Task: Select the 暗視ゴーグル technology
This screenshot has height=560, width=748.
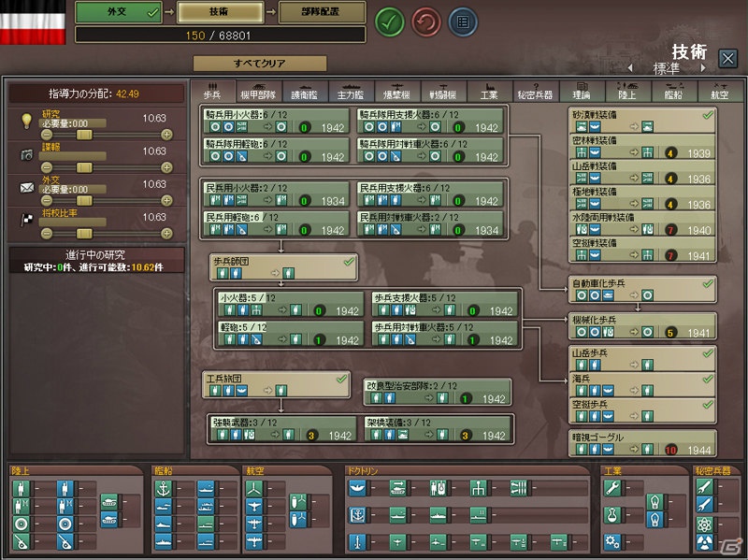Action: (642, 444)
